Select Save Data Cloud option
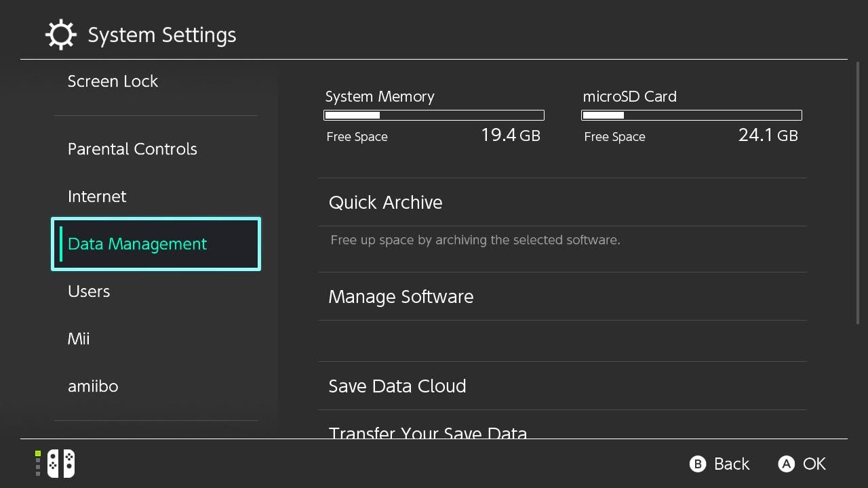This screenshot has height=488, width=868. tap(397, 386)
